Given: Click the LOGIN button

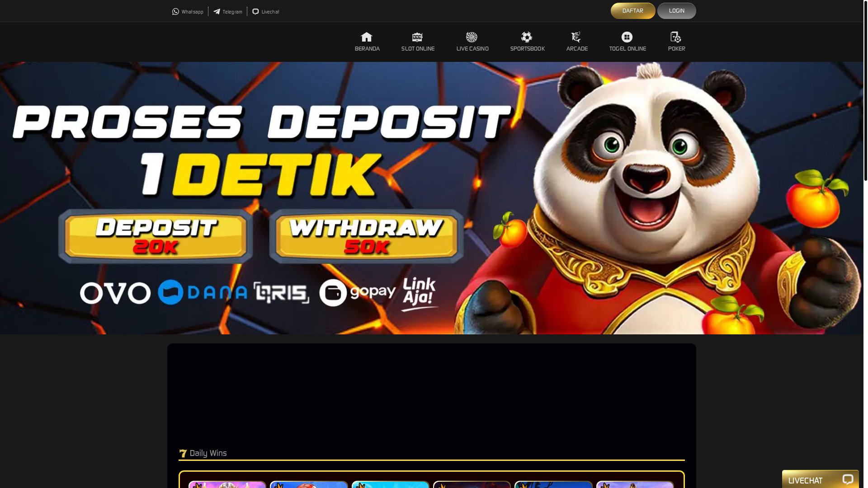Looking at the screenshot, I should click(x=677, y=11).
